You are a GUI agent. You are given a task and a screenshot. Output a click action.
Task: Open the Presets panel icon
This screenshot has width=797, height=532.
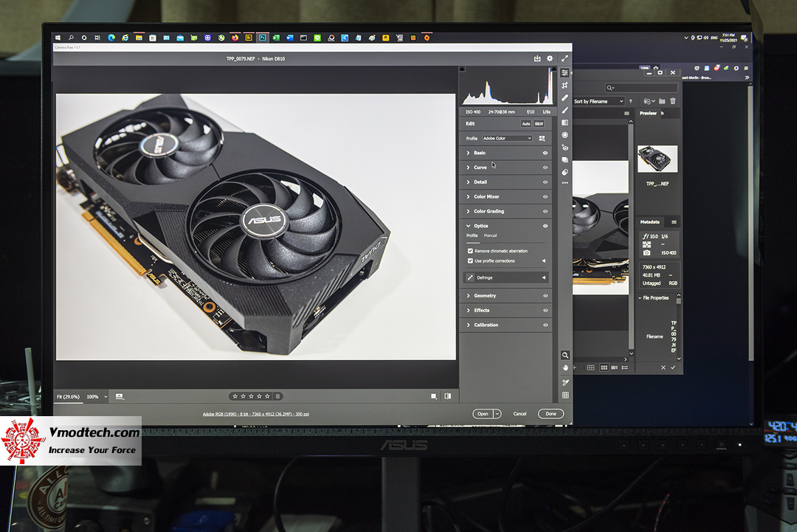(565, 172)
